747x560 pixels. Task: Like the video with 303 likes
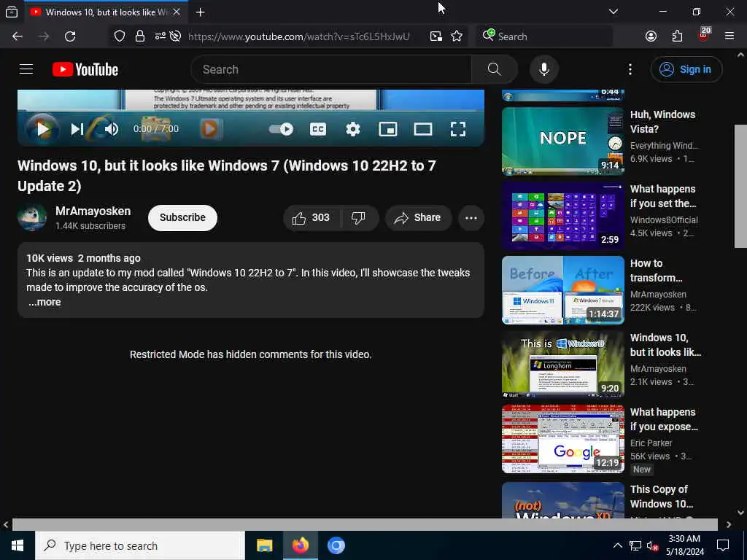311,217
